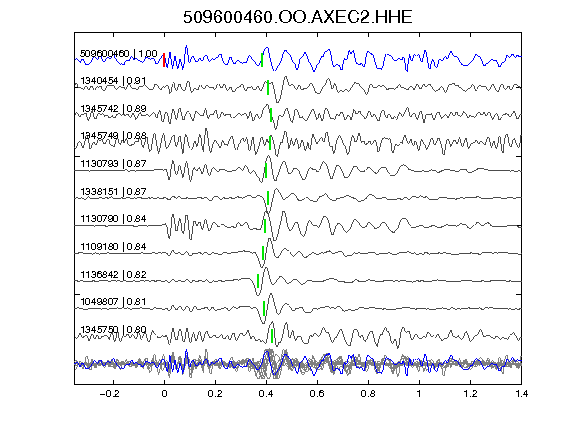This screenshot has height=432, width=576.
Task: Select the green marker on trace 1345742
Action: 271,115
